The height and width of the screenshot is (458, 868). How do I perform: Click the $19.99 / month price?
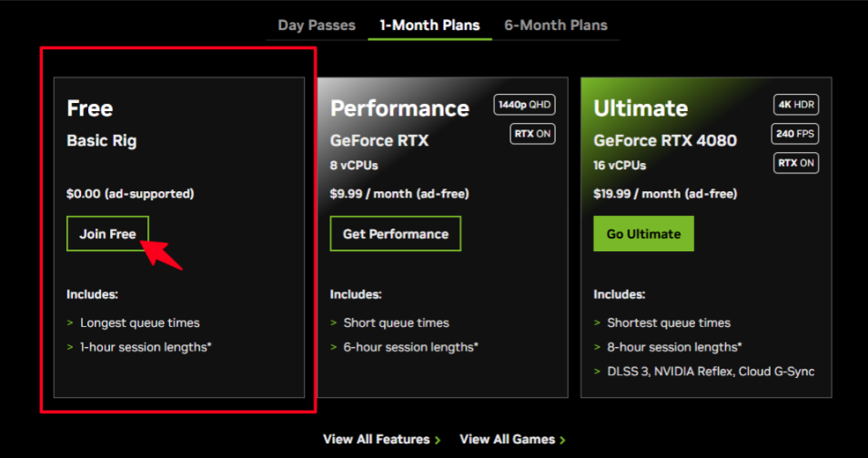pyautogui.click(x=665, y=194)
